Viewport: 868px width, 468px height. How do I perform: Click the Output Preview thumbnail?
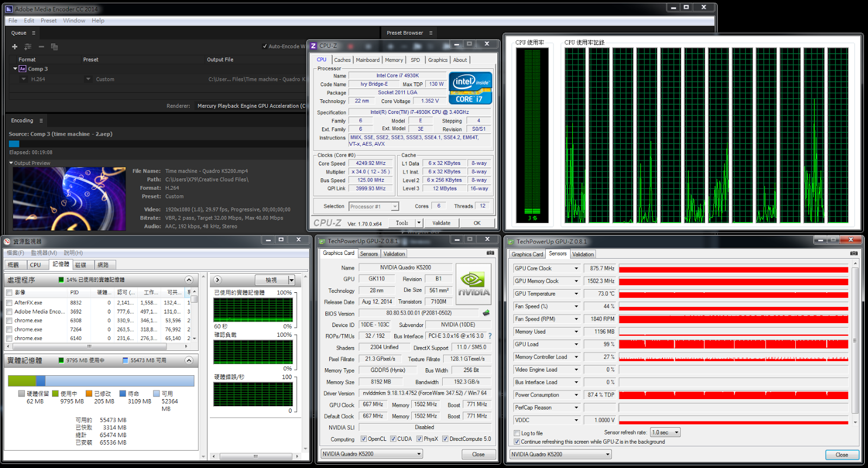[69, 199]
